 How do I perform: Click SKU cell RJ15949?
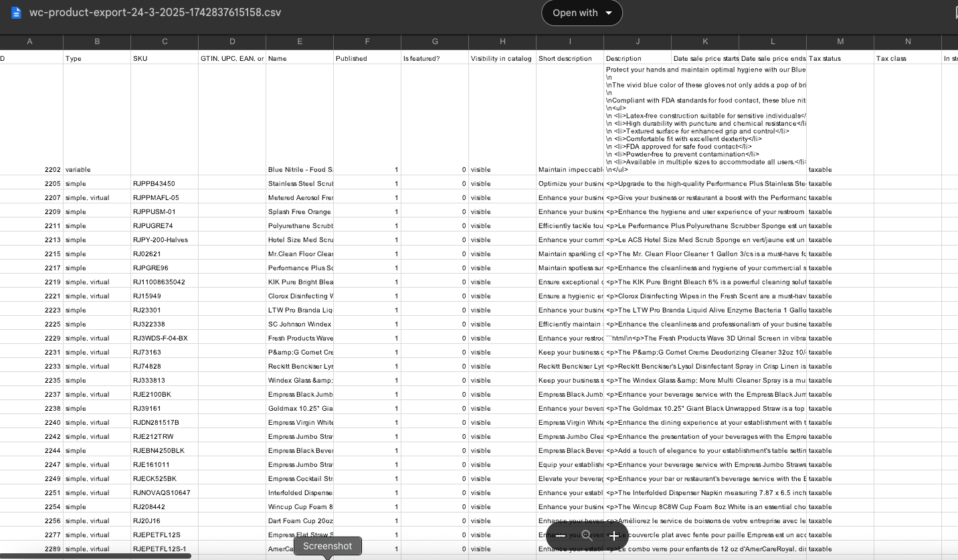tap(165, 296)
